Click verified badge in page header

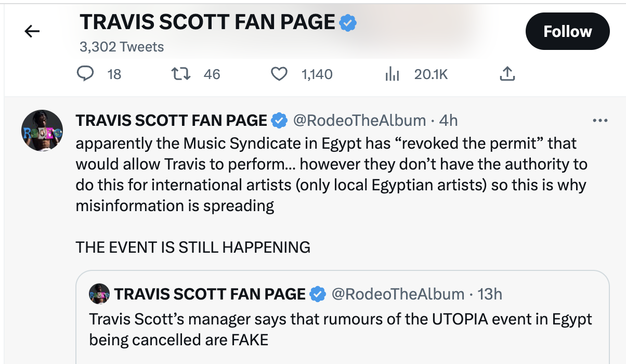tap(348, 22)
